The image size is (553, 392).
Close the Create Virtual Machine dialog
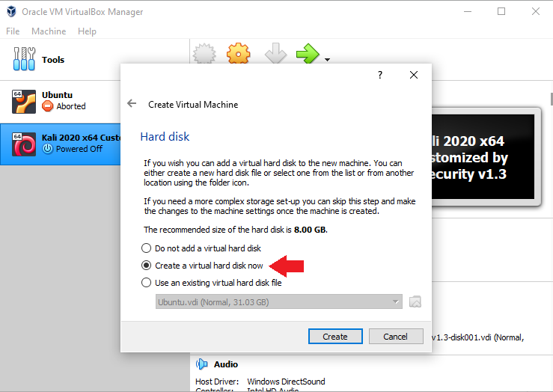point(414,75)
